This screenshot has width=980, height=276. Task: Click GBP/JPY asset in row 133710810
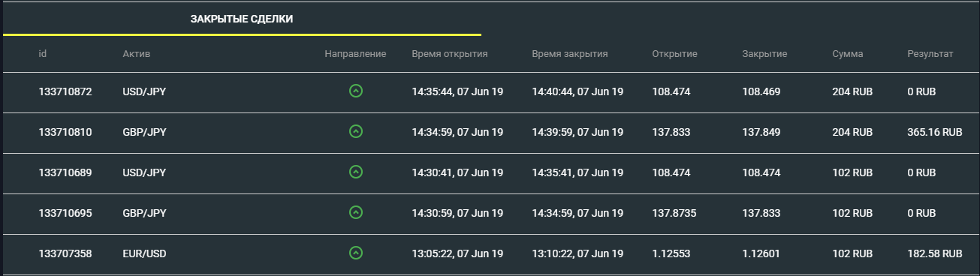(144, 132)
